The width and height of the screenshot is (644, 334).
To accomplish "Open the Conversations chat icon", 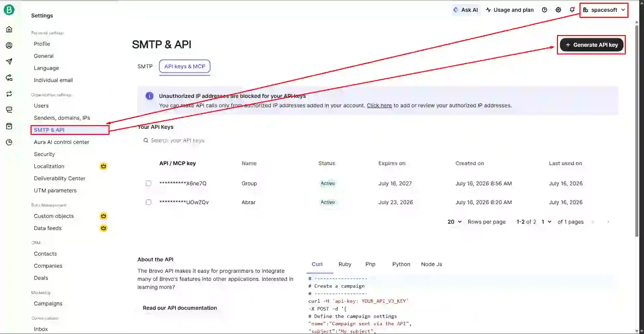I will coord(9,110).
